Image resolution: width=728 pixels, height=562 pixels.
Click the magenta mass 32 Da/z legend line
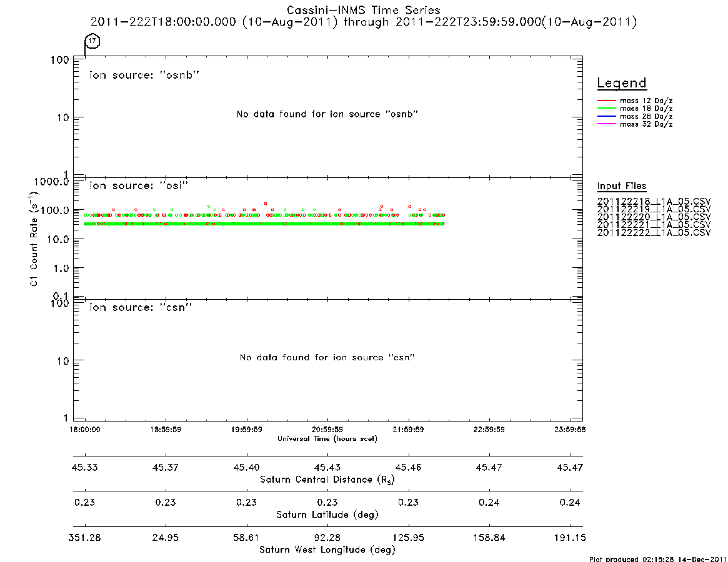[606, 124]
